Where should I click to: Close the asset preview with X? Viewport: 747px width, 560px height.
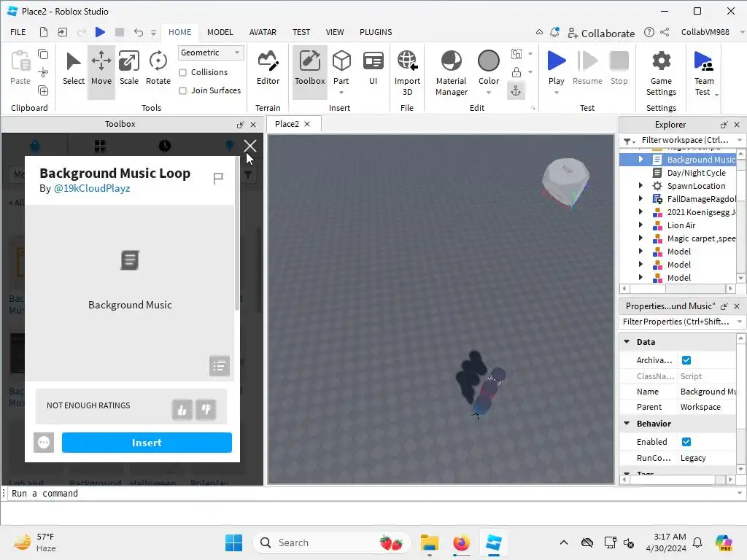[250, 146]
